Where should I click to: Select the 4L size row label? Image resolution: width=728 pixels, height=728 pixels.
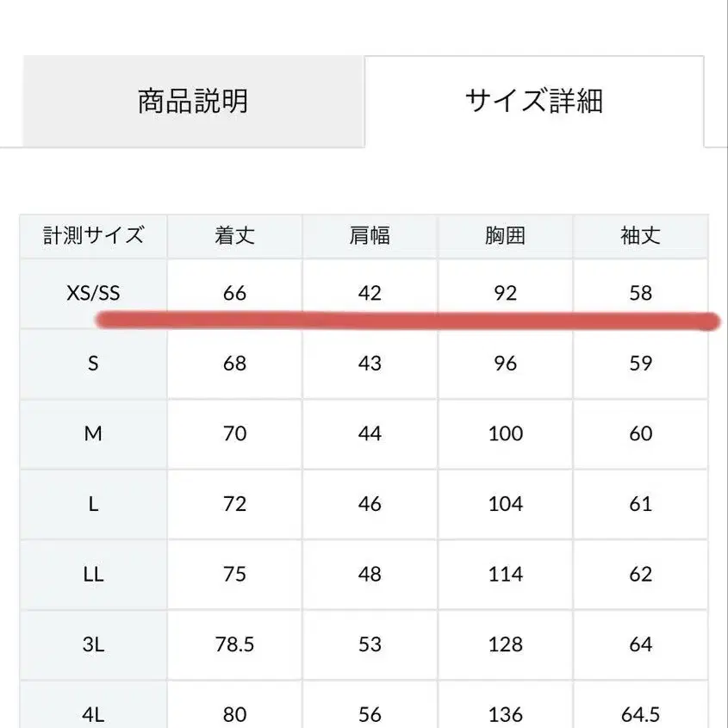pyautogui.click(x=93, y=713)
